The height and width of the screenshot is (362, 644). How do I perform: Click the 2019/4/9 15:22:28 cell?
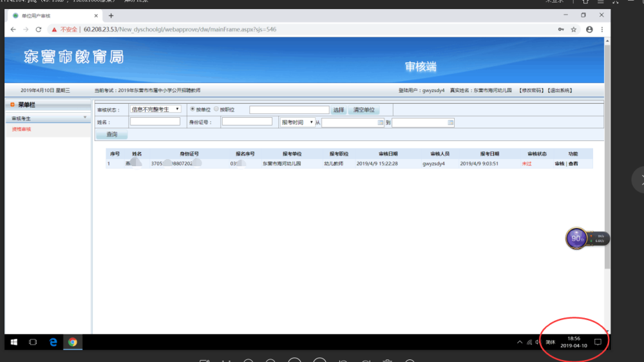(377, 164)
